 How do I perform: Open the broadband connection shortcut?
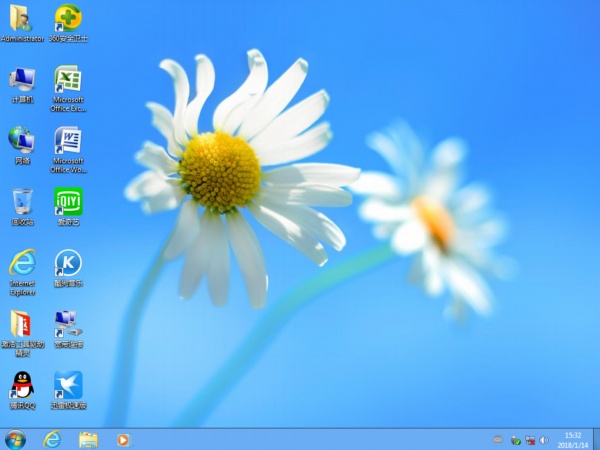point(68,324)
